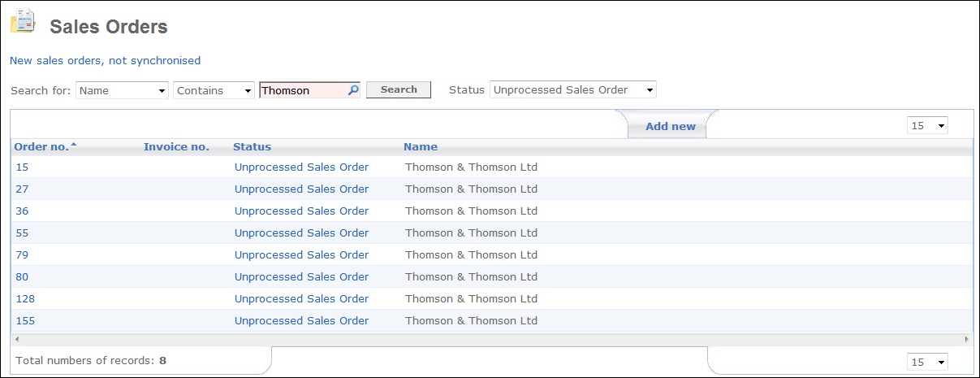Click the horizontal scrollbar track
The height and width of the screenshot is (378, 980).
pos(491,338)
